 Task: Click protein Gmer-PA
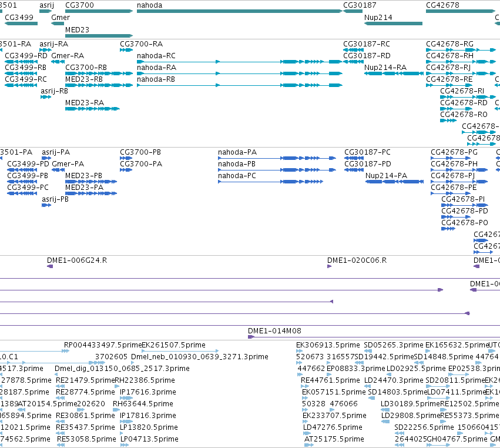pos(58,170)
